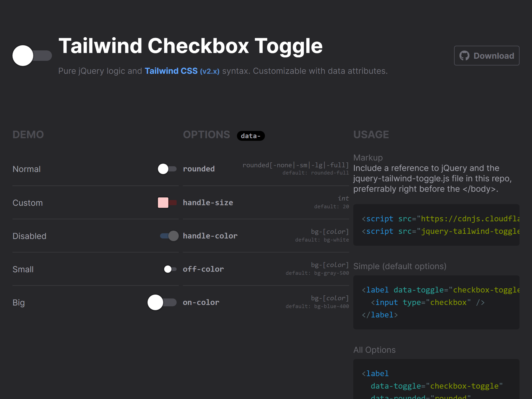This screenshot has width=532, height=399.
Task: Click the 'handle-color' option name
Action: click(x=210, y=236)
